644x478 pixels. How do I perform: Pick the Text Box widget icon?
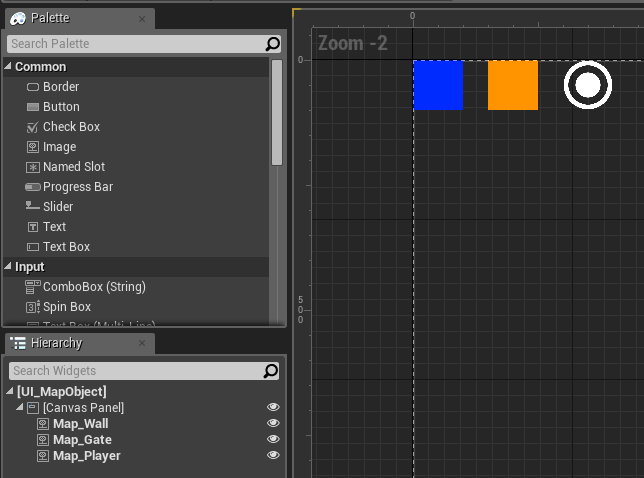point(33,247)
